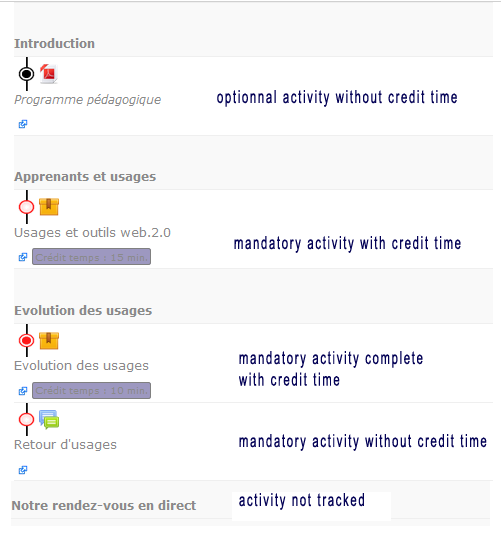Screen dimensions: 501x533
Task: Select the Notre rendez-vous en direct heading
Action: [x=104, y=505]
